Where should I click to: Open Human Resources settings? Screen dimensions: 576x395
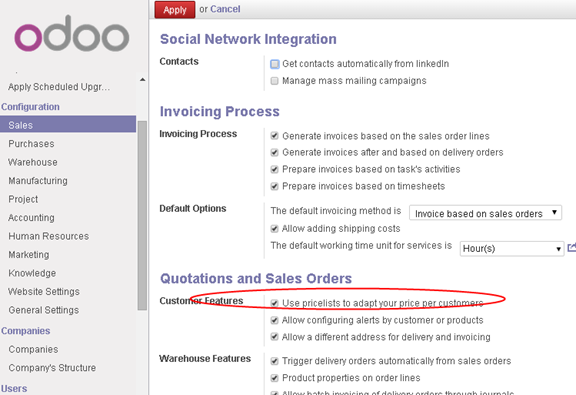(x=48, y=236)
